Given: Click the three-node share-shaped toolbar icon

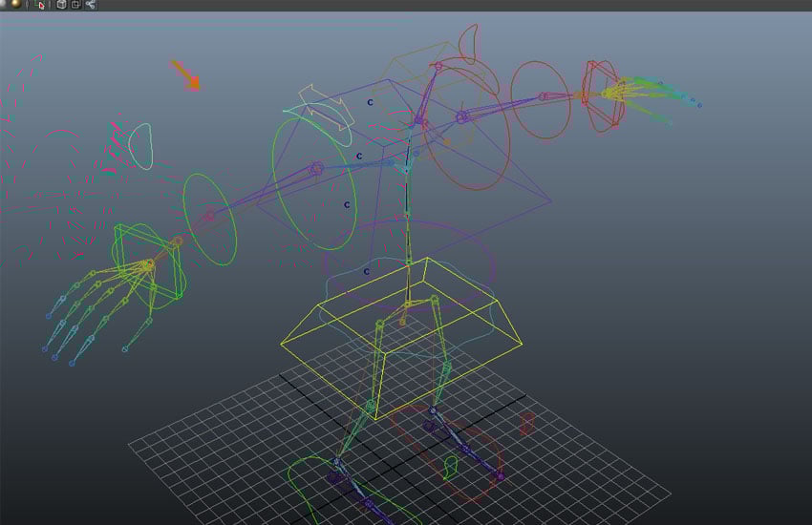Looking at the screenshot, I should 91,5.
